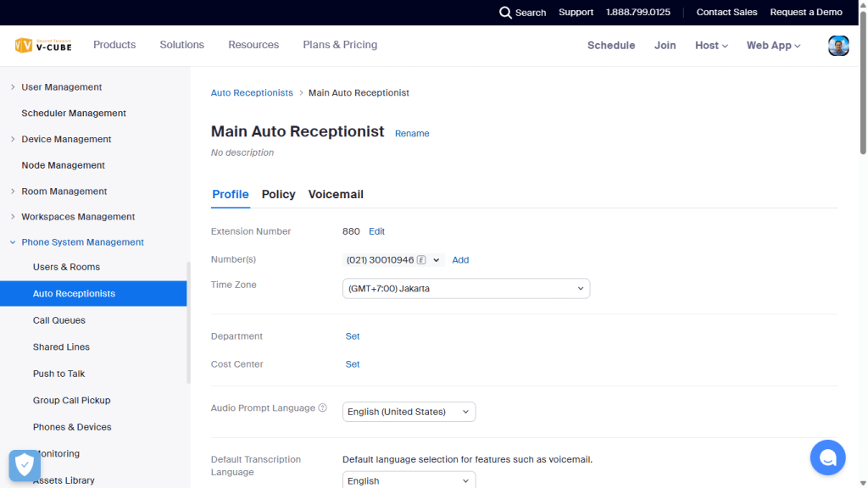Click the Audio Prompt Language help icon
868x488 pixels.
(x=323, y=408)
